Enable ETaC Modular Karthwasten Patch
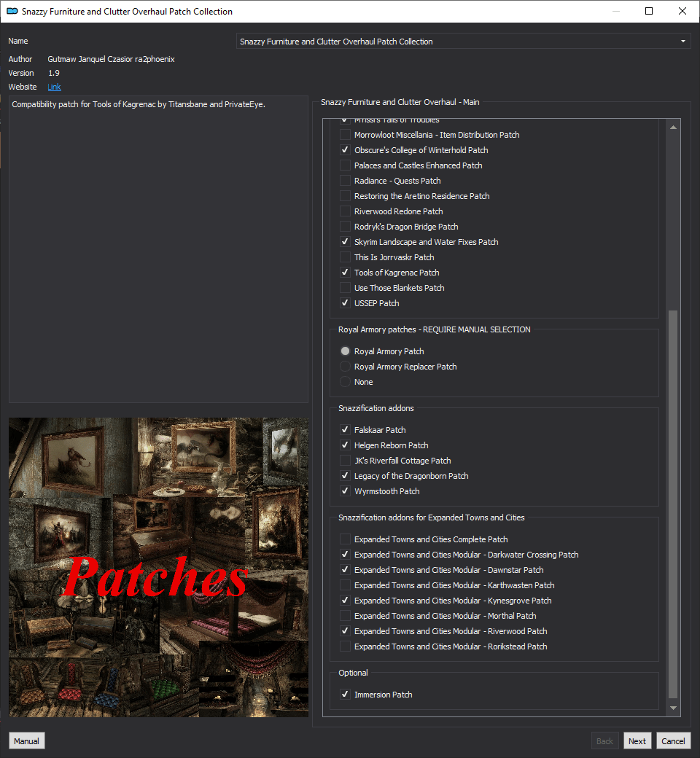Image resolution: width=700 pixels, height=758 pixels. [x=345, y=585]
